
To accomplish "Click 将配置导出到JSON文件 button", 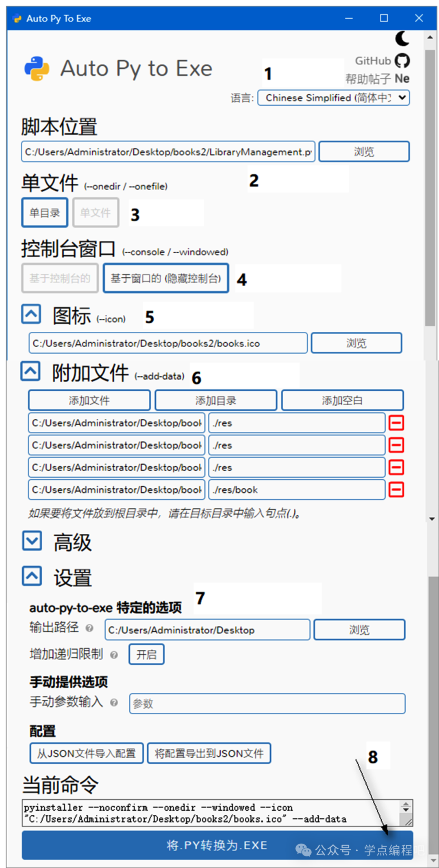I will tap(209, 753).
